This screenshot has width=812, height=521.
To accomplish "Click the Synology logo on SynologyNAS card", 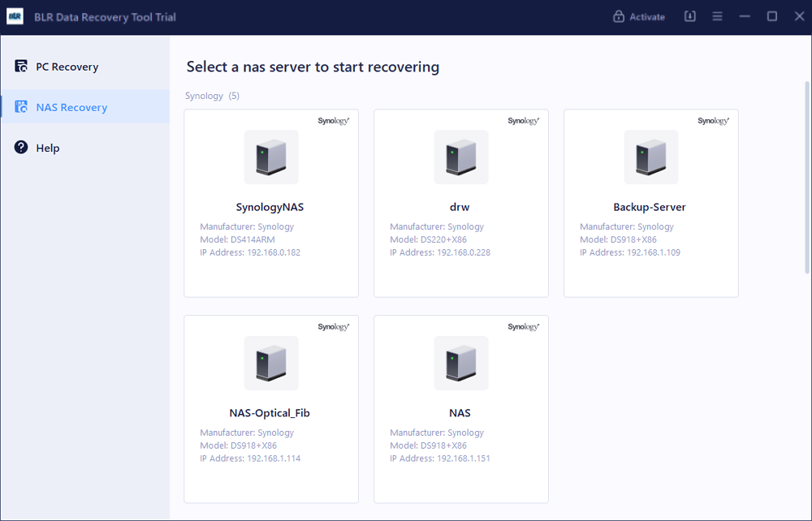I will 334,121.
